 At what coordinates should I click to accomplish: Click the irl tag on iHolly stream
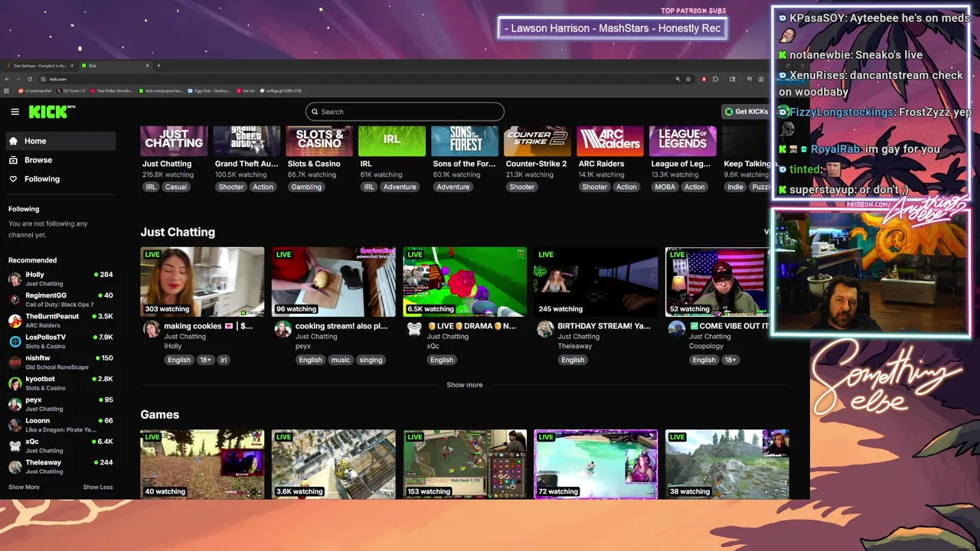point(224,360)
